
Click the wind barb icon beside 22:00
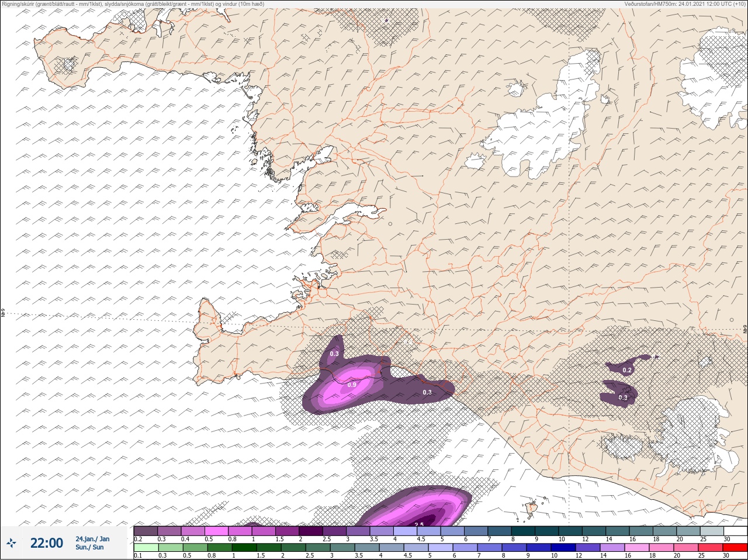(x=11, y=543)
